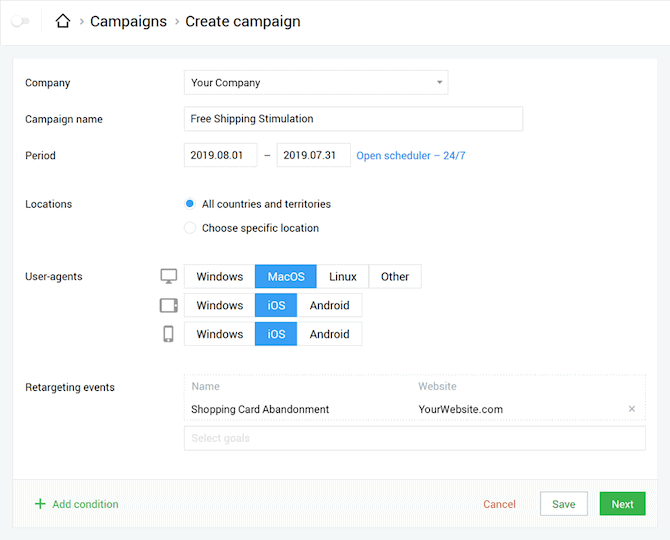The image size is (670, 540).
Task: Select desktop MacOS user-agent
Action: [286, 276]
